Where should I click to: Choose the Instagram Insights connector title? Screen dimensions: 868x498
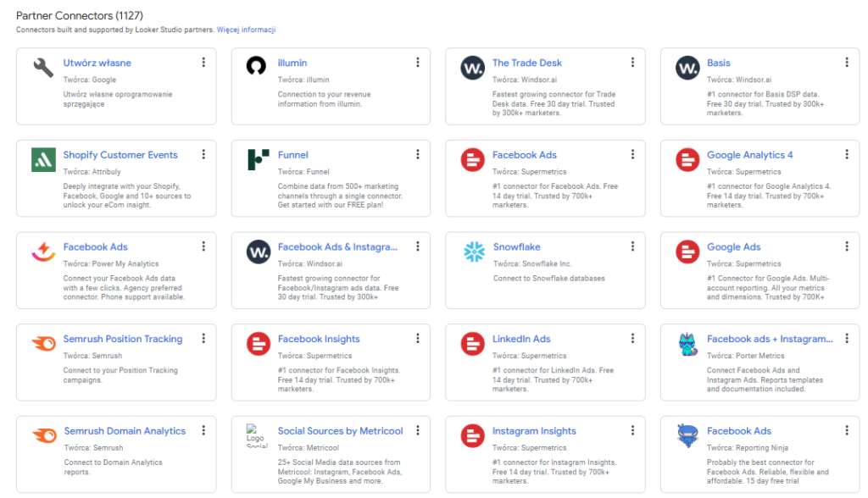534,431
